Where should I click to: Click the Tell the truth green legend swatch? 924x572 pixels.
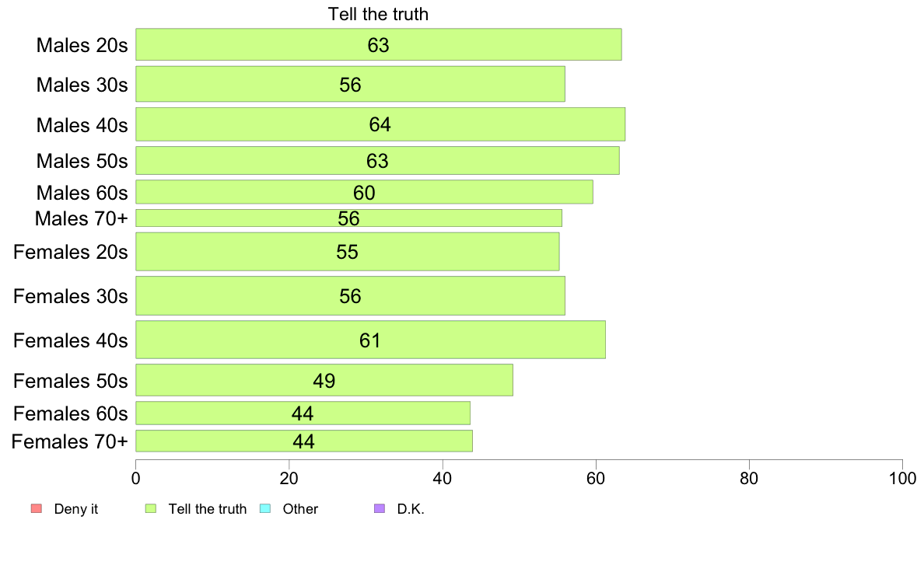pyautogui.click(x=151, y=508)
